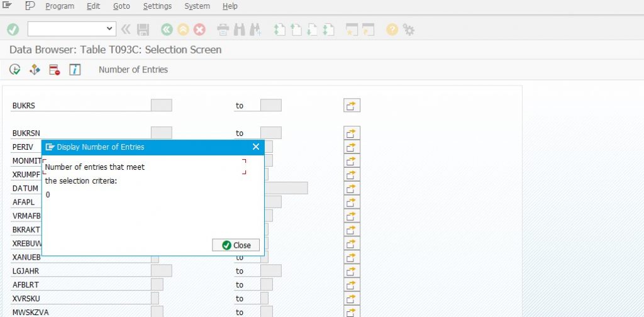Click the BUKRSN to-value input field
Viewport: 644px width, 317px height.
271,133
